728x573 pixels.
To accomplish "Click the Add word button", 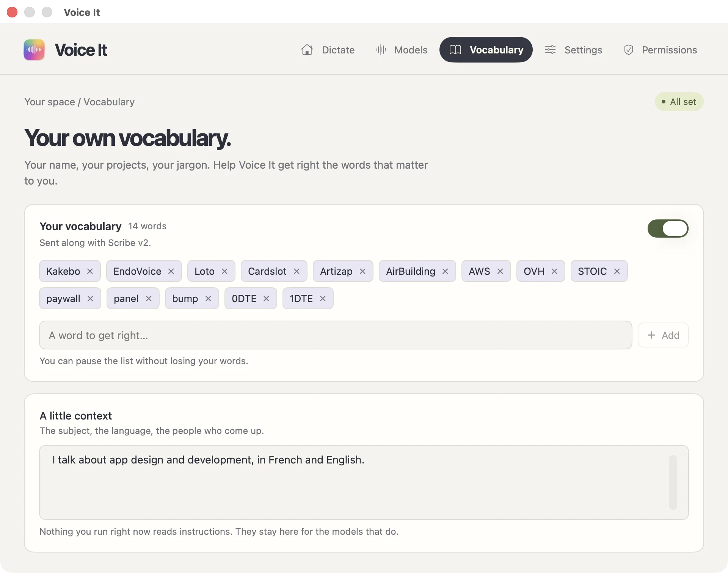I will pos(663,335).
